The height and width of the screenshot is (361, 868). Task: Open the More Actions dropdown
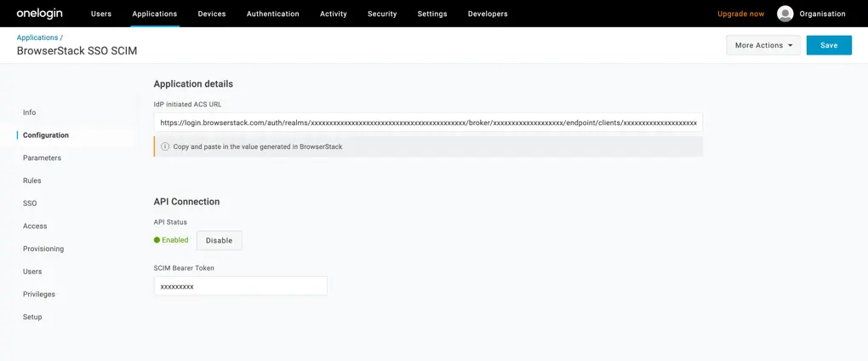tap(762, 45)
